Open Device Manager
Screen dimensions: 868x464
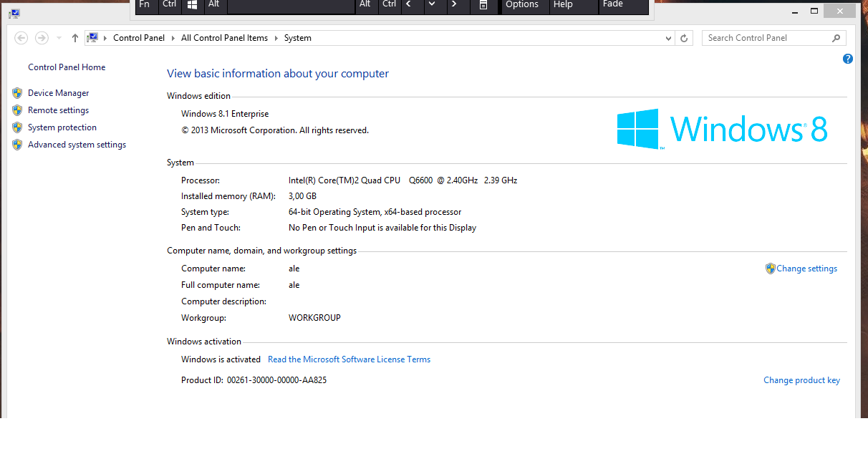(x=58, y=93)
